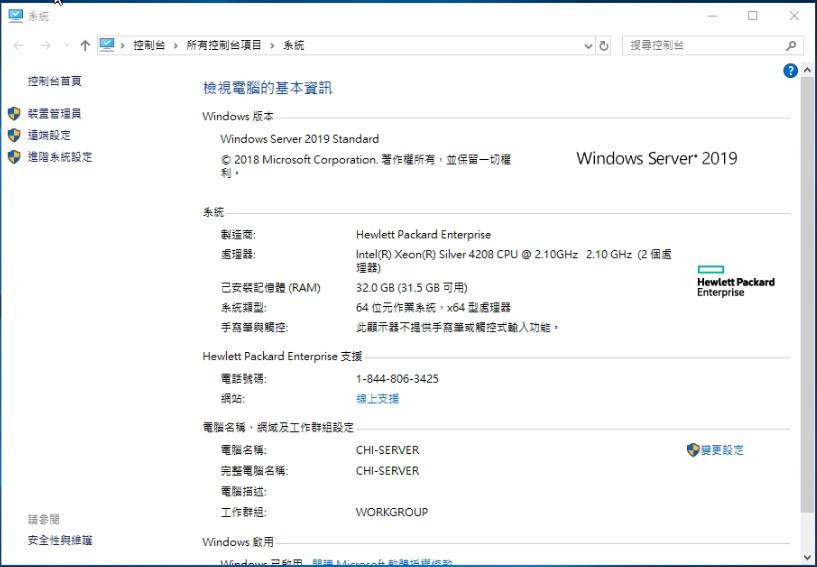Expand chevron after 控制台 breadcrumb
Image resolution: width=817 pixels, height=567 pixels.
(x=176, y=46)
